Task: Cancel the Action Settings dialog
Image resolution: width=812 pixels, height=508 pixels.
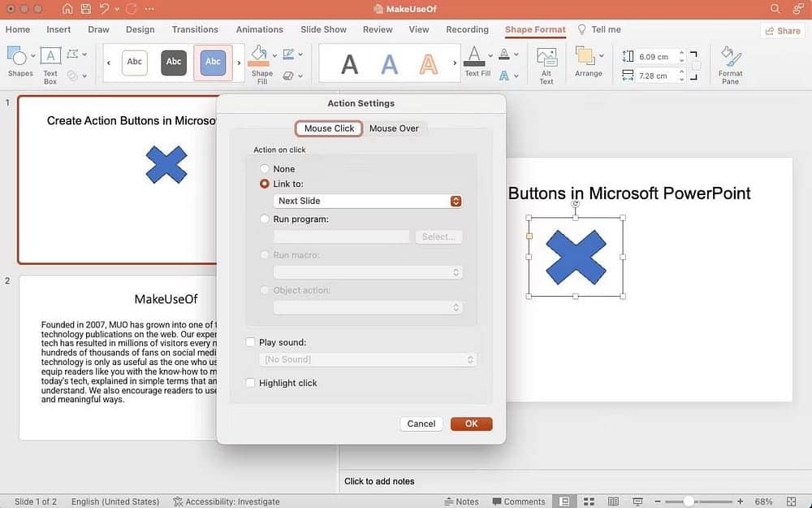Action: click(421, 423)
